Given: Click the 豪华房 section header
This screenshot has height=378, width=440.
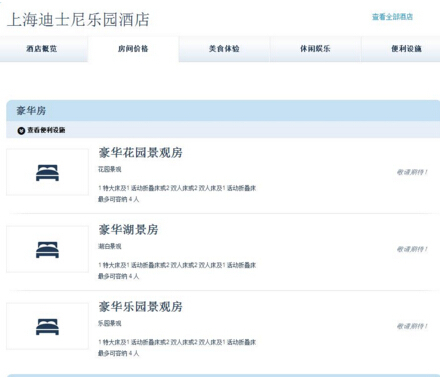Looking at the screenshot, I should pos(223,111).
